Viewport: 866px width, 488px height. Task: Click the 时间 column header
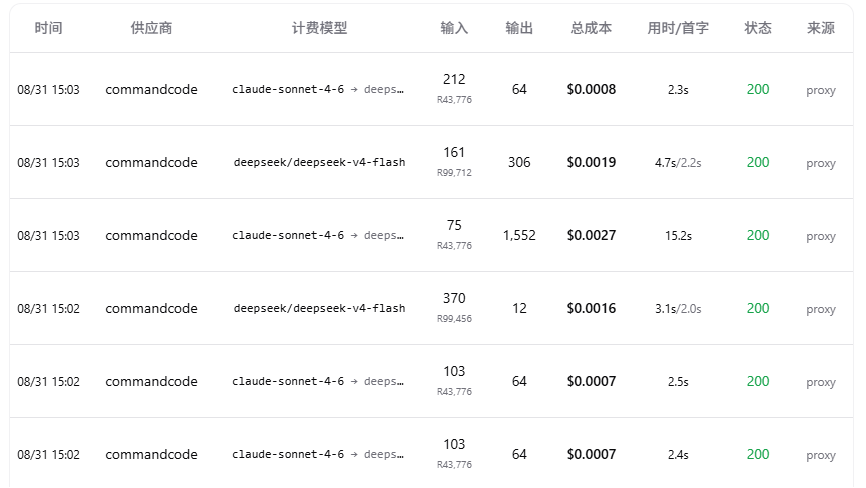[48, 28]
